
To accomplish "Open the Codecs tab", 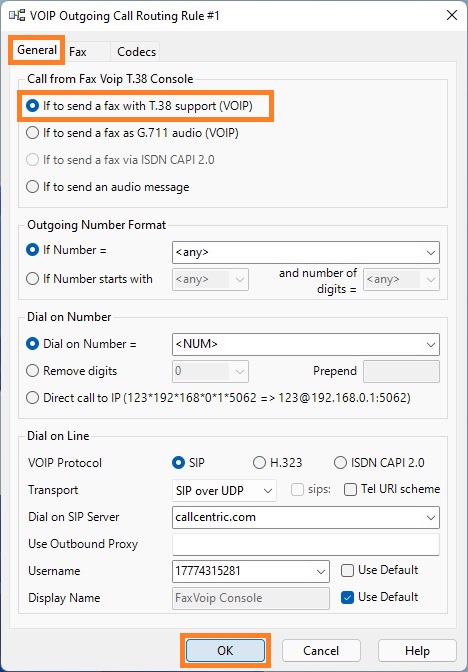I will point(136,52).
